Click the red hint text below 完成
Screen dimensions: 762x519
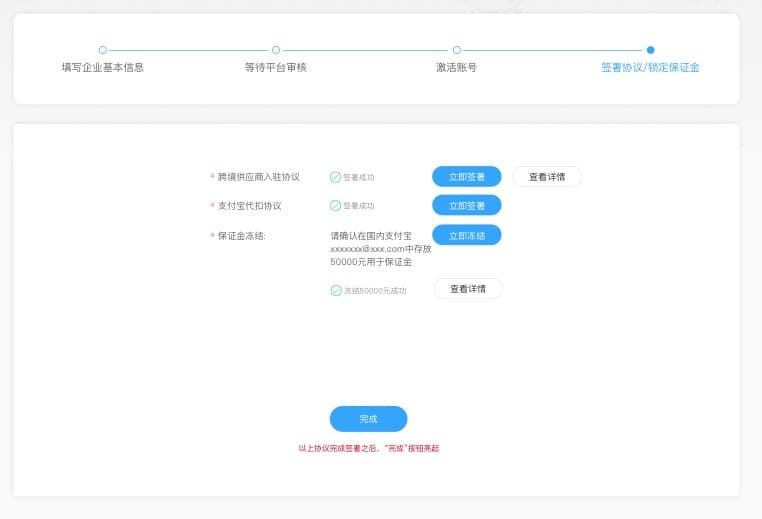coord(368,448)
